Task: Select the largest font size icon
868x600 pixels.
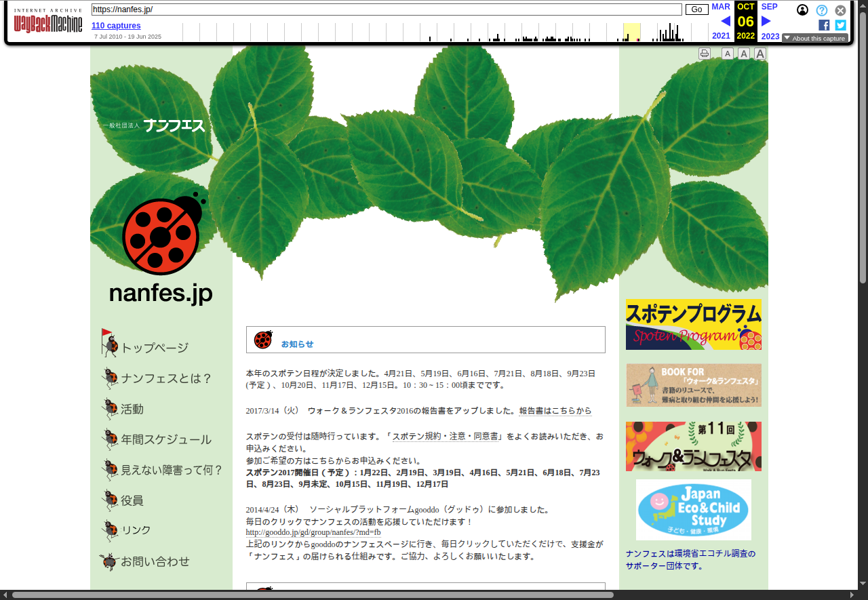Action: point(760,54)
